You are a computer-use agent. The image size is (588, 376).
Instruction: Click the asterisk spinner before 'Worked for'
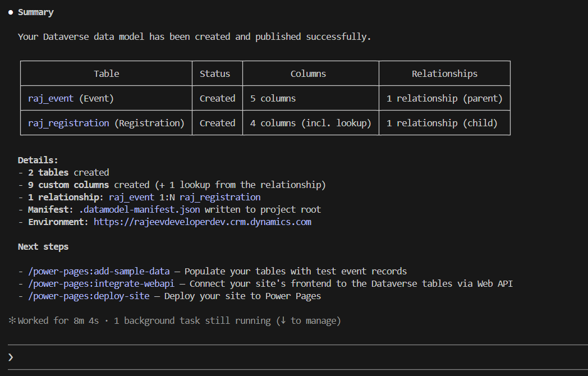tap(12, 321)
